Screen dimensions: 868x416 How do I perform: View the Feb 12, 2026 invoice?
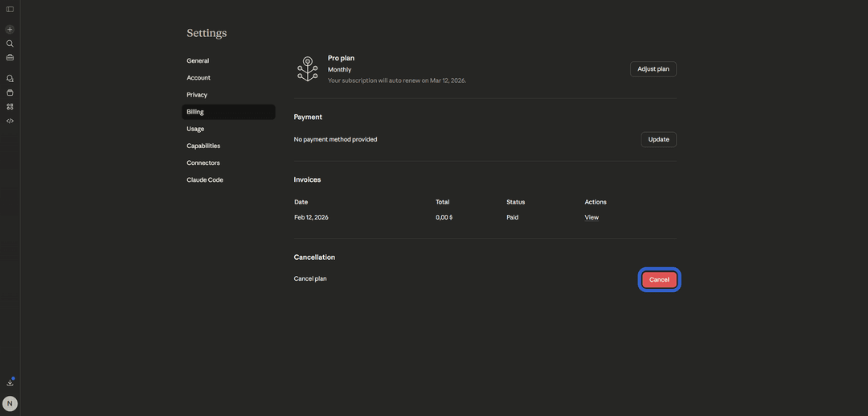tap(592, 218)
